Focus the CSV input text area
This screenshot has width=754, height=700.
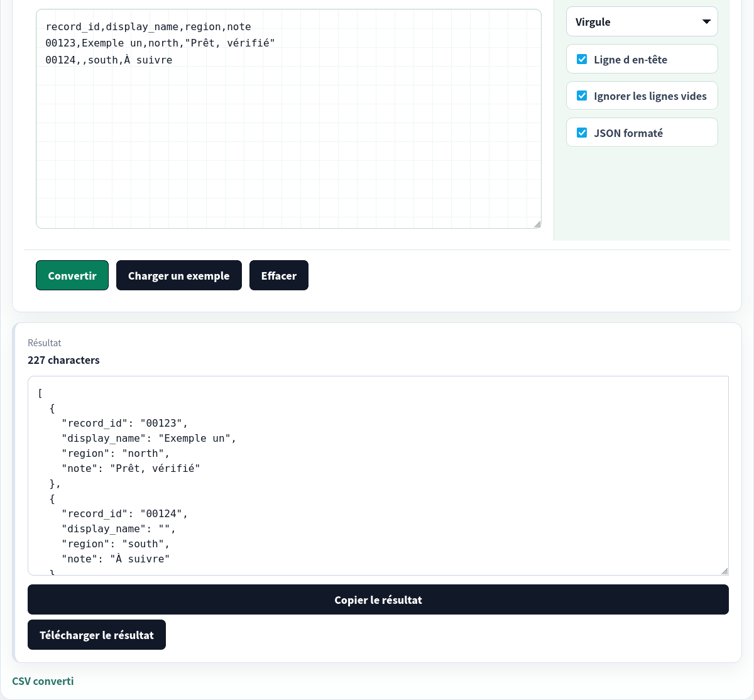tap(288, 119)
